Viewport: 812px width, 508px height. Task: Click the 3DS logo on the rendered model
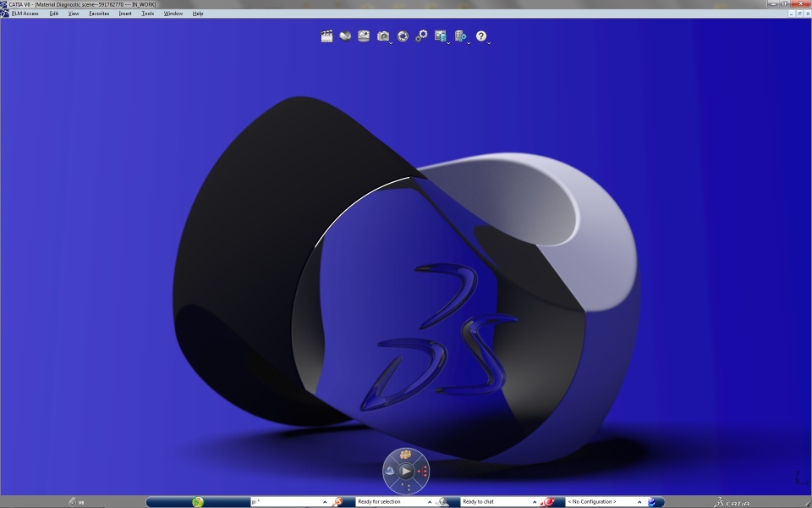pos(437,337)
